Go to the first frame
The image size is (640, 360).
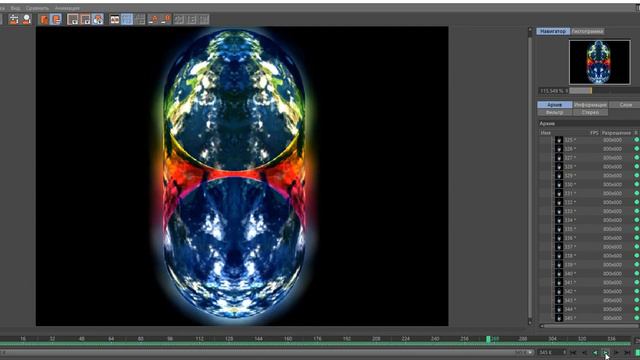(573, 353)
